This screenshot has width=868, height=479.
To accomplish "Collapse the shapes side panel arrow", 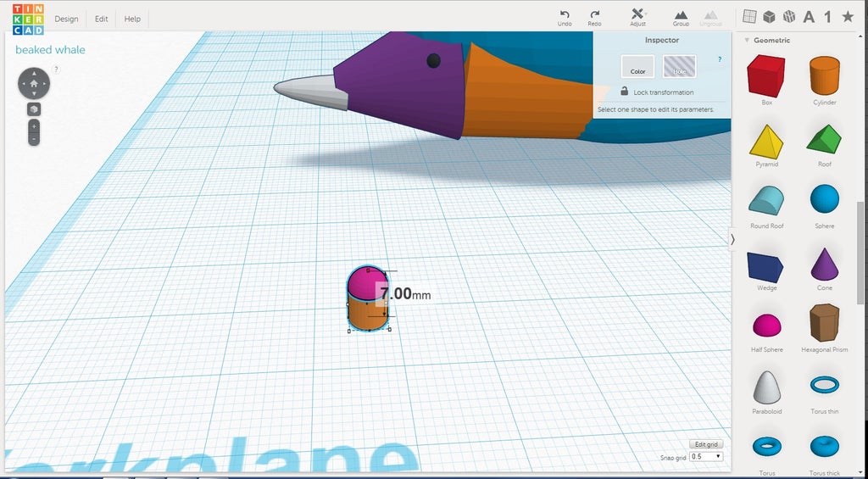I will [732, 239].
